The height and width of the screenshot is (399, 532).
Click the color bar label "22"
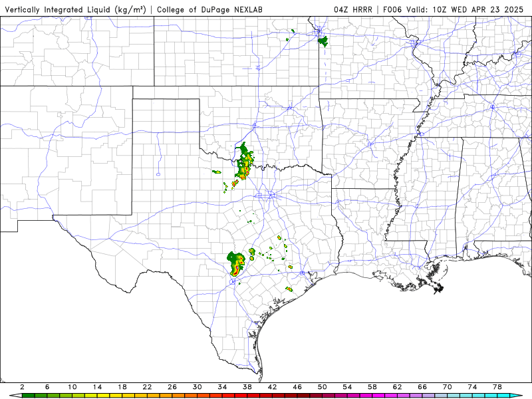(x=147, y=387)
